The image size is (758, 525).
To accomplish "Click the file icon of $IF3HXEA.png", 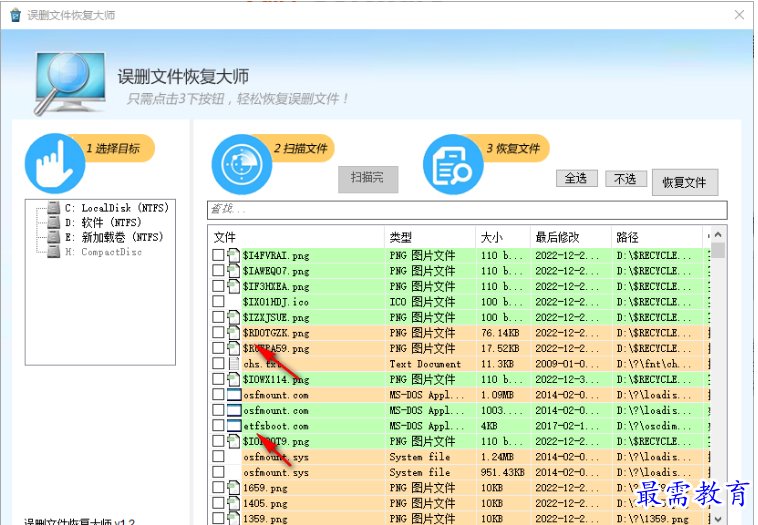I will coord(234,286).
